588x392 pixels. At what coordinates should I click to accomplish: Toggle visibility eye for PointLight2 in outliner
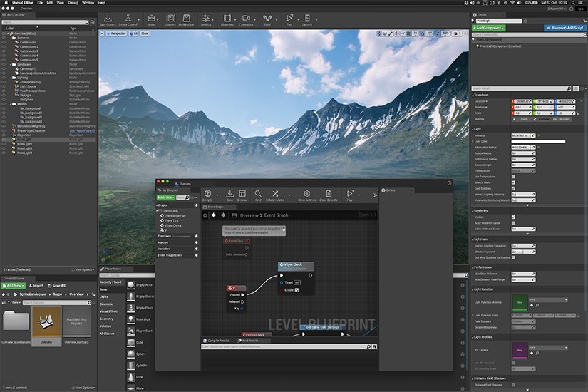point(4,144)
